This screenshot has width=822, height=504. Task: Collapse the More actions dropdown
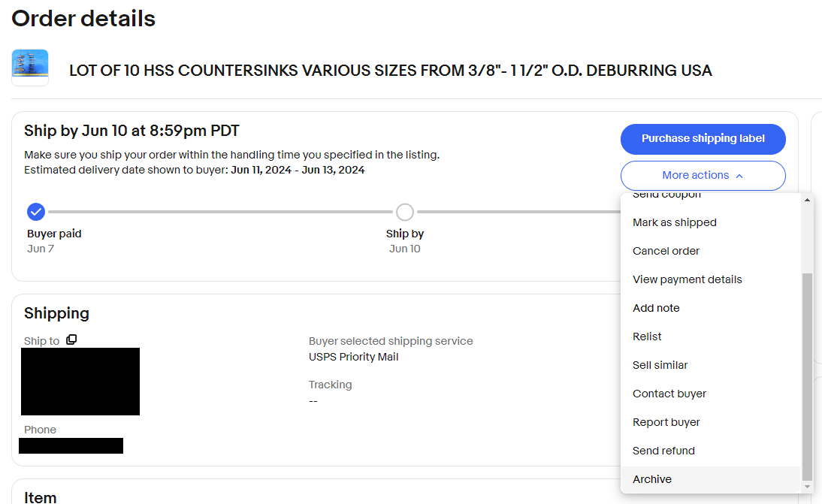[703, 175]
